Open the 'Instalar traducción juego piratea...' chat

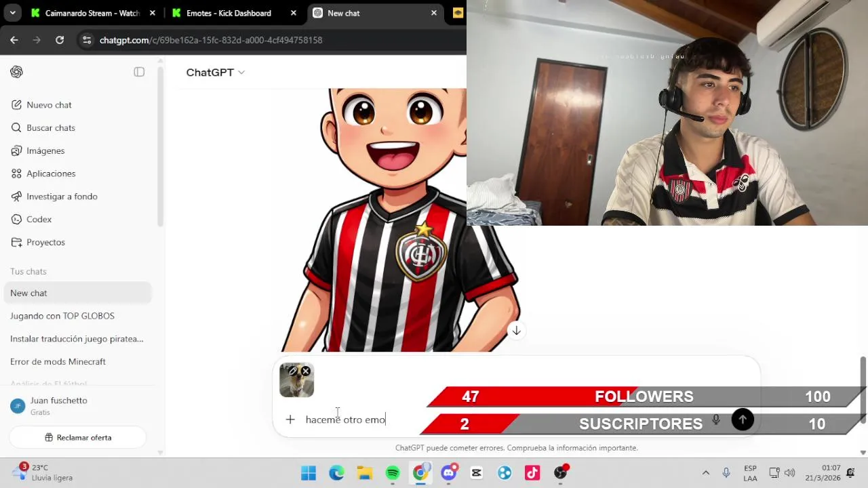click(78, 339)
